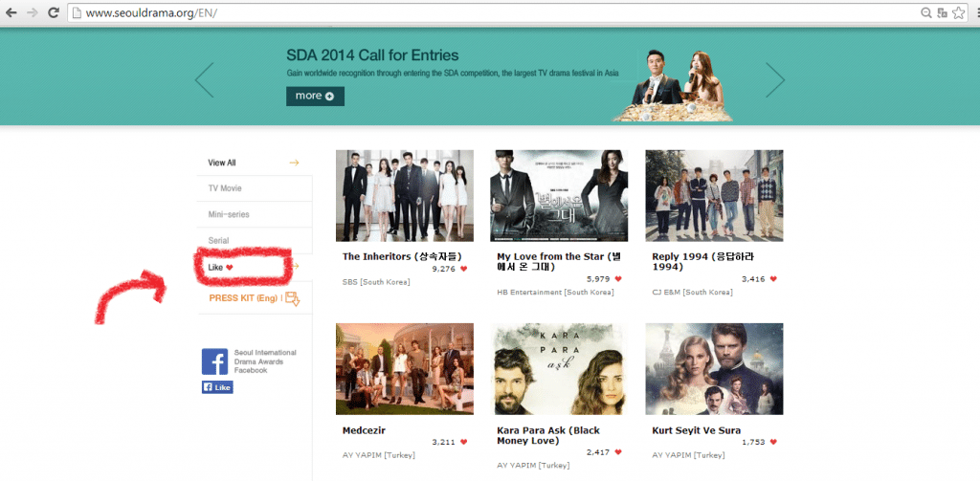The height and width of the screenshot is (481, 980).
Task: Reload the page with refresh icon
Action: click(53, 12)
